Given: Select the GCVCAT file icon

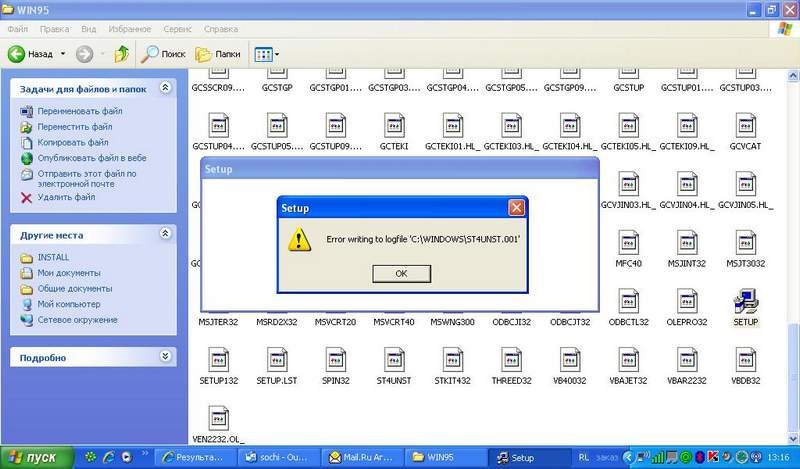Looking at the screenshot, I should (745, 125).
